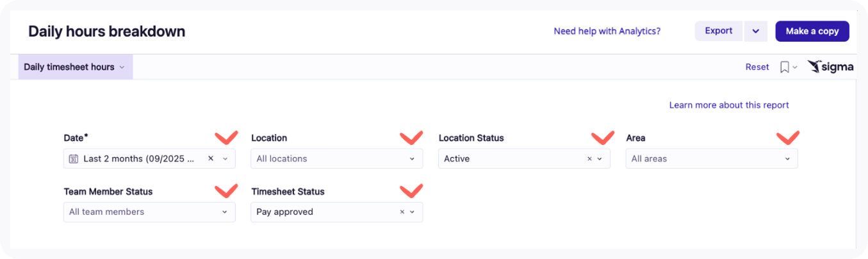Clear the Date filter with the X icon
This screenshot has width=868, height=259.
(x=211, y=159)
